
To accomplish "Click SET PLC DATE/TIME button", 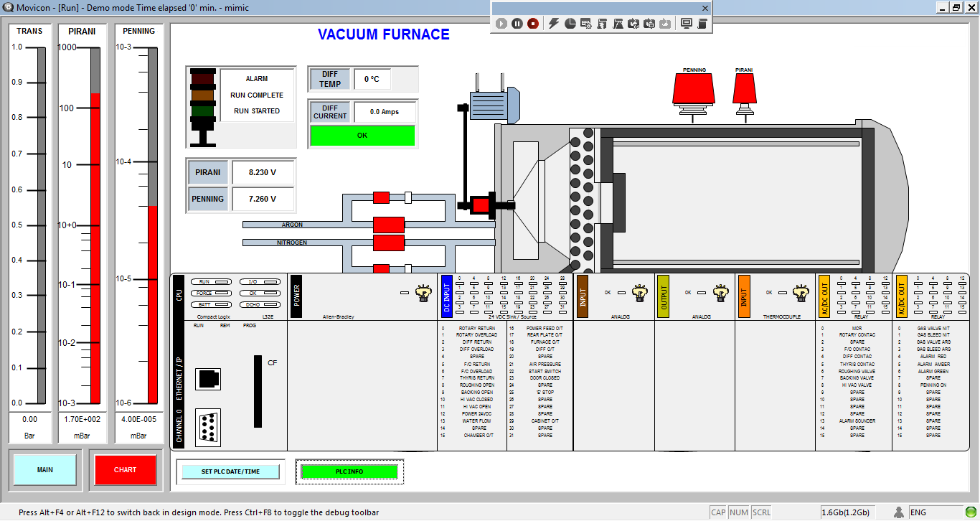I will click(230, 471).
